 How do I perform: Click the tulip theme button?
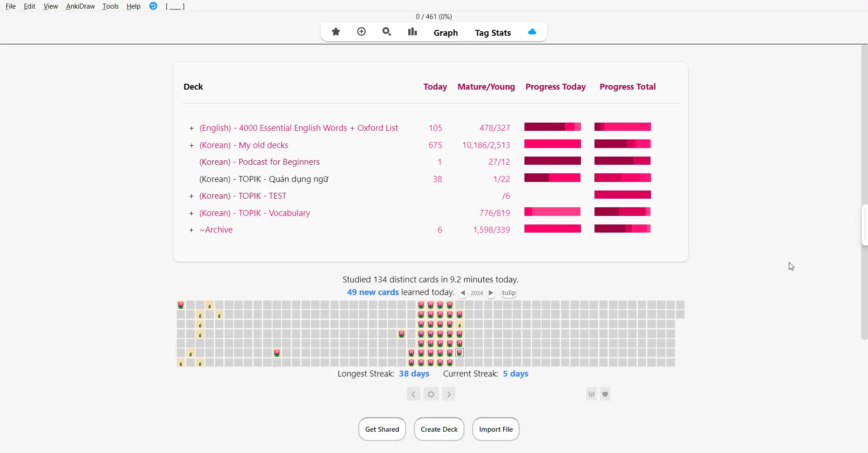tap(509, 293)
